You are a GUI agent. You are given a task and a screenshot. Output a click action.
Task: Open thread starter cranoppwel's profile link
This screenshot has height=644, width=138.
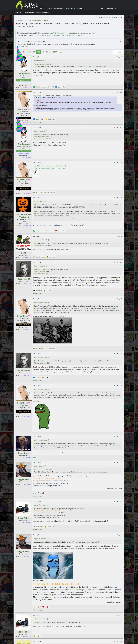(x=21, y=27)
